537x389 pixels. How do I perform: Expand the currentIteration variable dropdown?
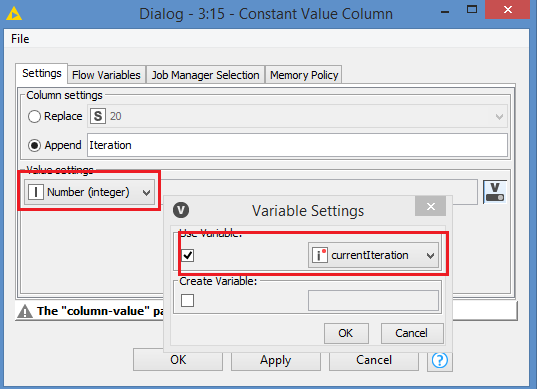[x=373, y=255]
